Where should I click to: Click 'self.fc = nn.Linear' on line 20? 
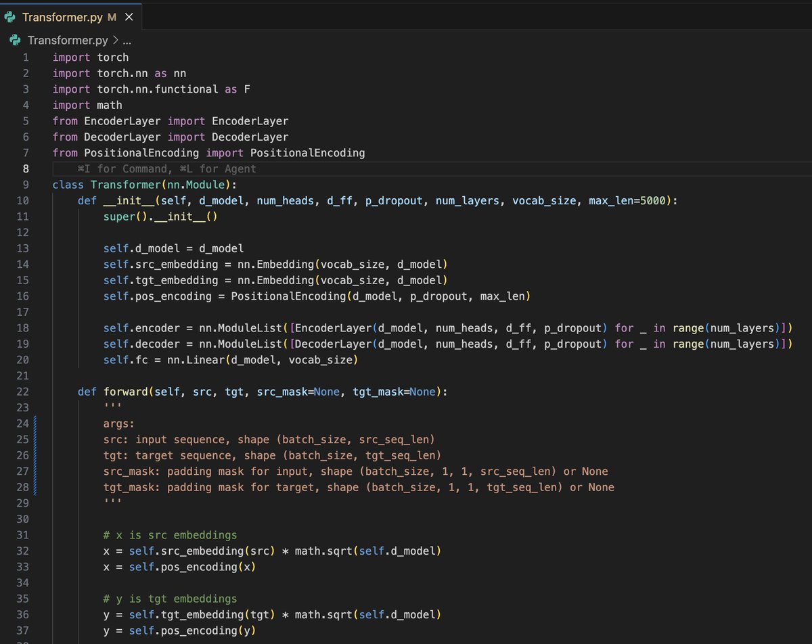[164, 360]
